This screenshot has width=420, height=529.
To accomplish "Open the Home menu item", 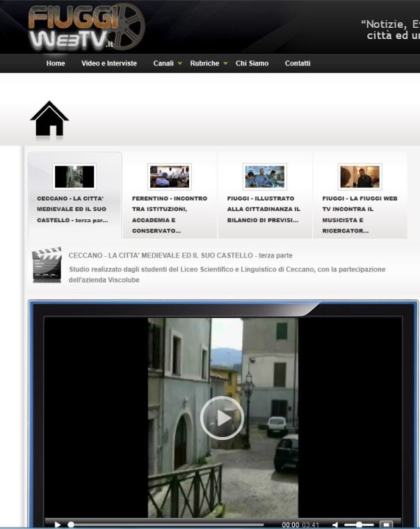I will (x=56, y=63).
